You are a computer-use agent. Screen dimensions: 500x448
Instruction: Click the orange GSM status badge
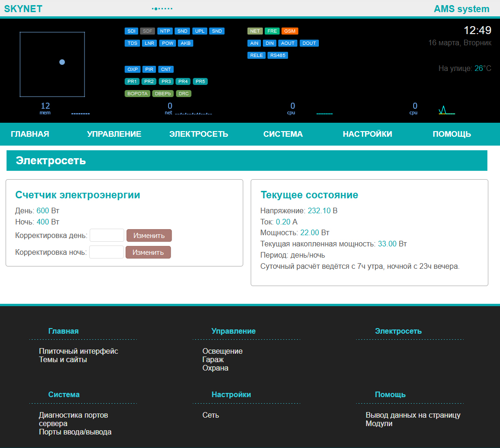[x=289, y=31]
